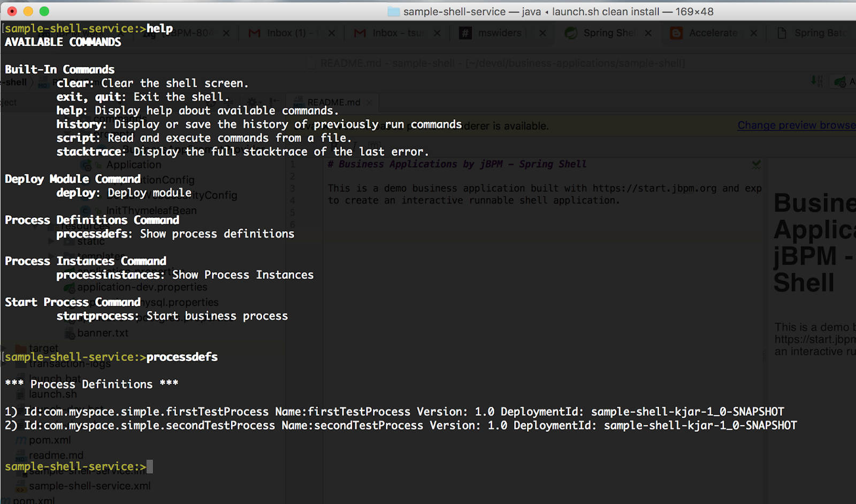This screenshot has width=856, height=504.
Task: Expand the static folder in the project tree
Action: [51, 241]
